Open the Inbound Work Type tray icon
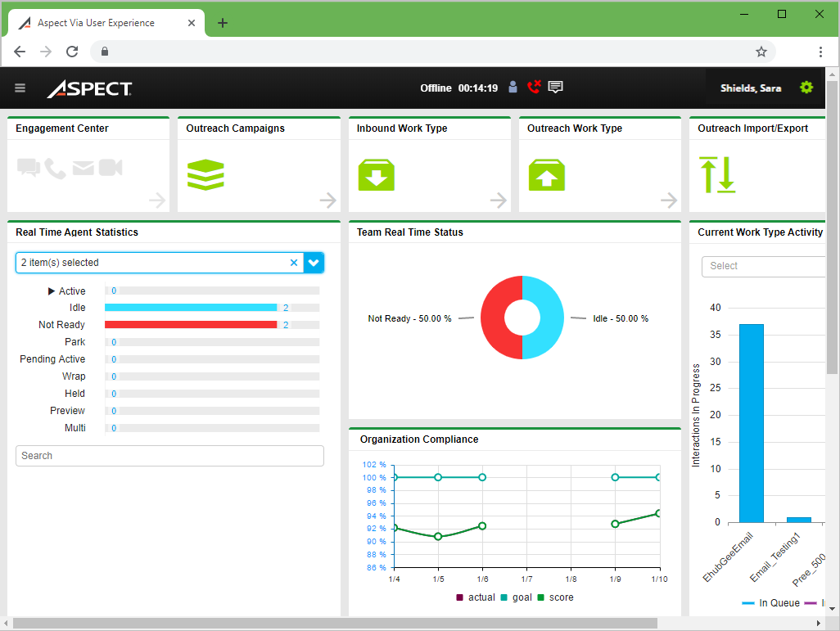Image resolution: width=840 pixels, height=631 pixels. point(376,175)
